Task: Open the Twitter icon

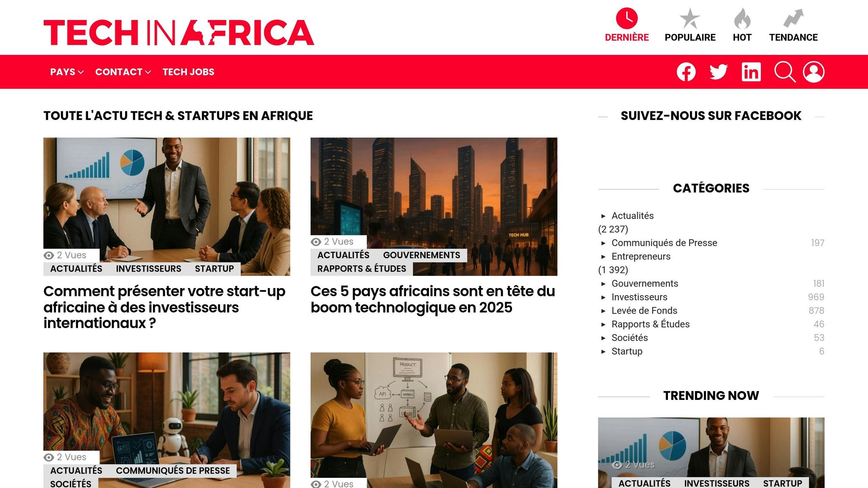Action: point(718,72)
